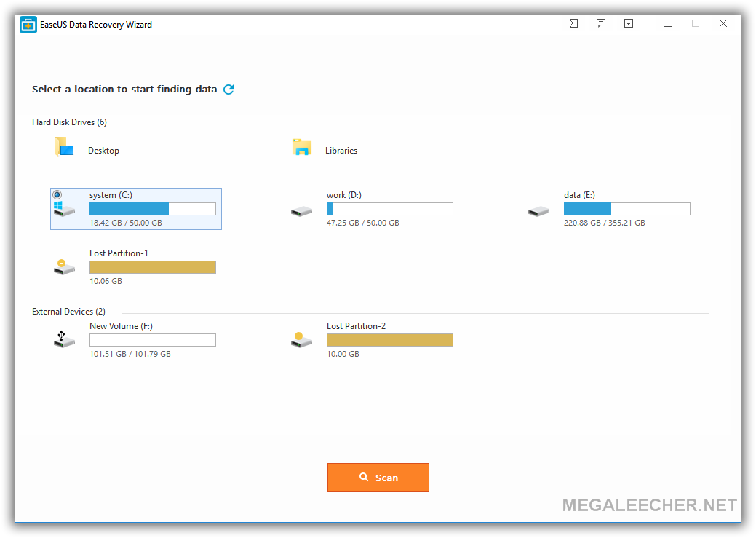Viewport: 756px width, 538px height.
Task: Click the "Lost Partition-1" name
Action: pyautogui.click(x=119, y=253)
